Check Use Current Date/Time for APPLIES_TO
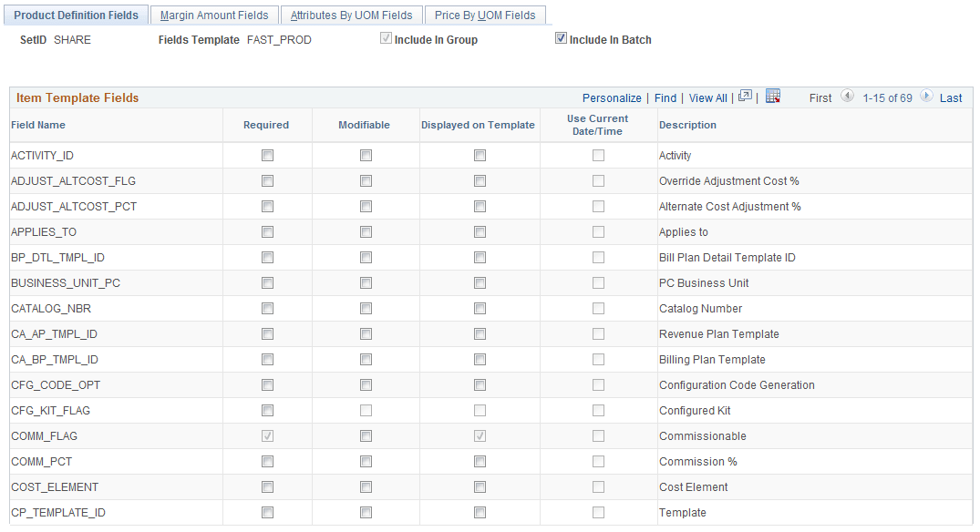Image resolution: width=980 pixels, height=532 pixels. click(x=598, y=231)
